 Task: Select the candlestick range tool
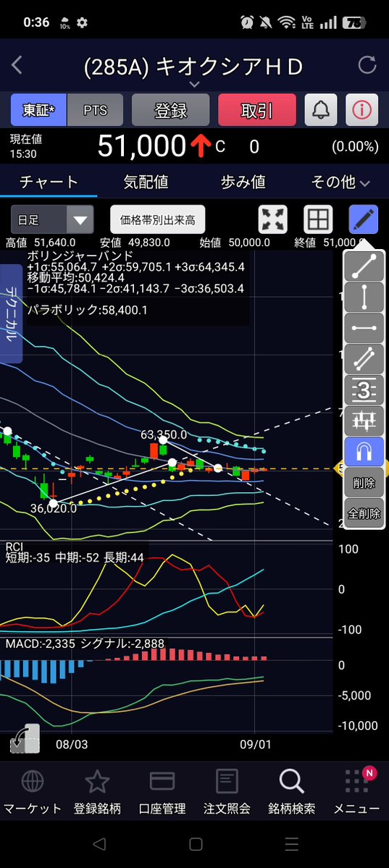point(364,421)
